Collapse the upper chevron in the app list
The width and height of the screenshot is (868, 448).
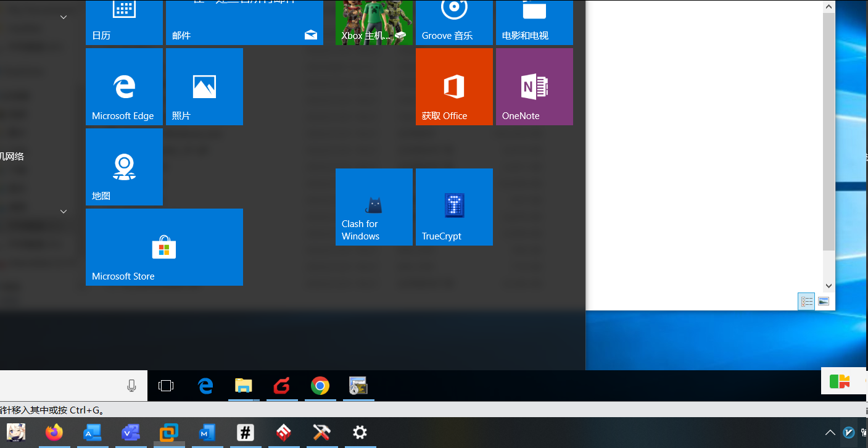coord(64,17)
